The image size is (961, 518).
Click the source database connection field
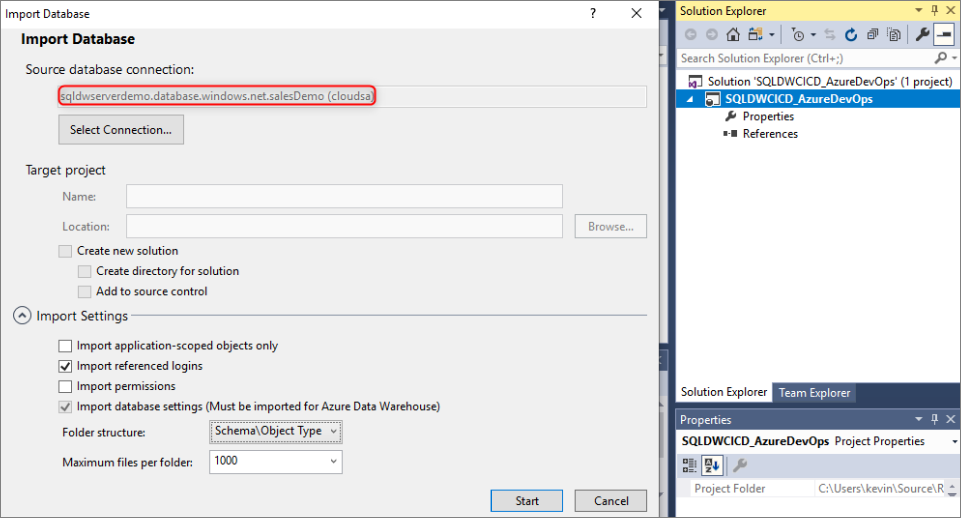(352, 96)
